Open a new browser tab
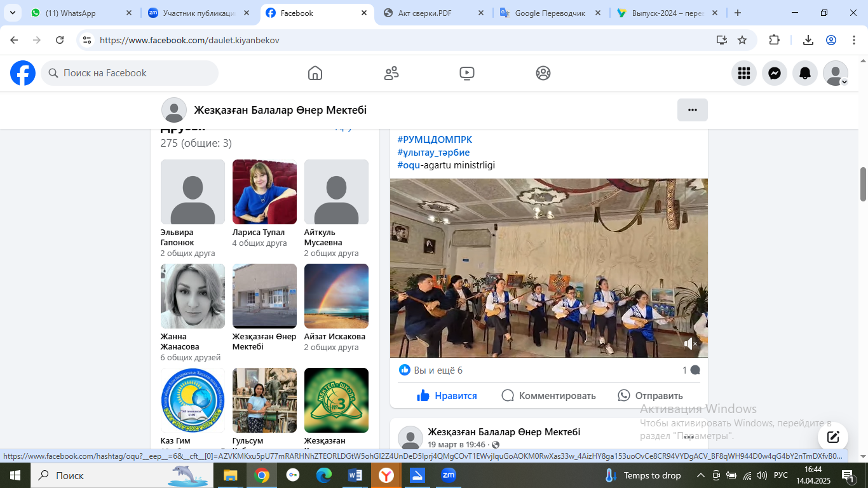The image size is (868, 488). point(738,13)
